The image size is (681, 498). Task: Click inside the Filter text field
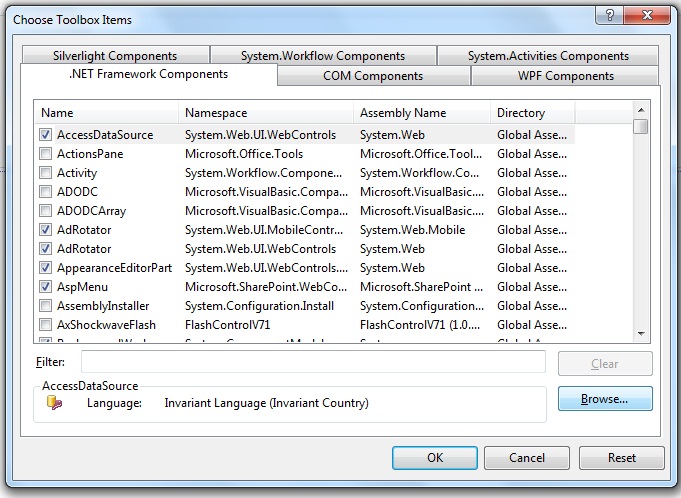pyautogui.click(x=313, y=361)
